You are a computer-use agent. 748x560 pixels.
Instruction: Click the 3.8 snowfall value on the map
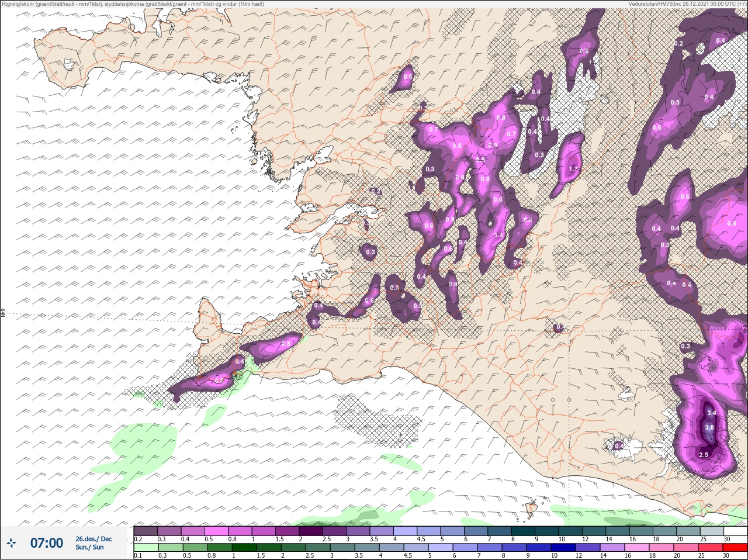pos(709,427)
